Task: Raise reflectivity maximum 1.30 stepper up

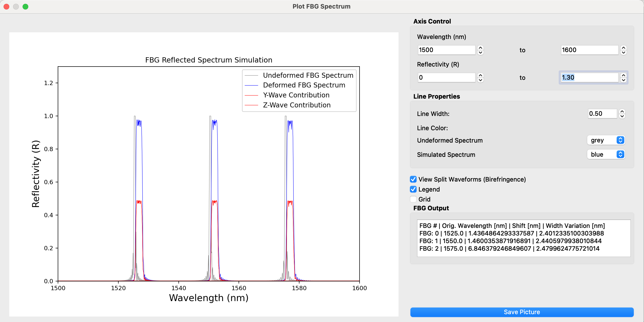Action: coord(623,75)
